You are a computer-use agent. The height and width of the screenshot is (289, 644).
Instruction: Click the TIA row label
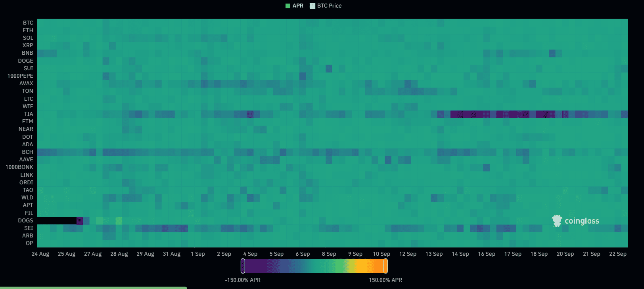tap(29, 114)
